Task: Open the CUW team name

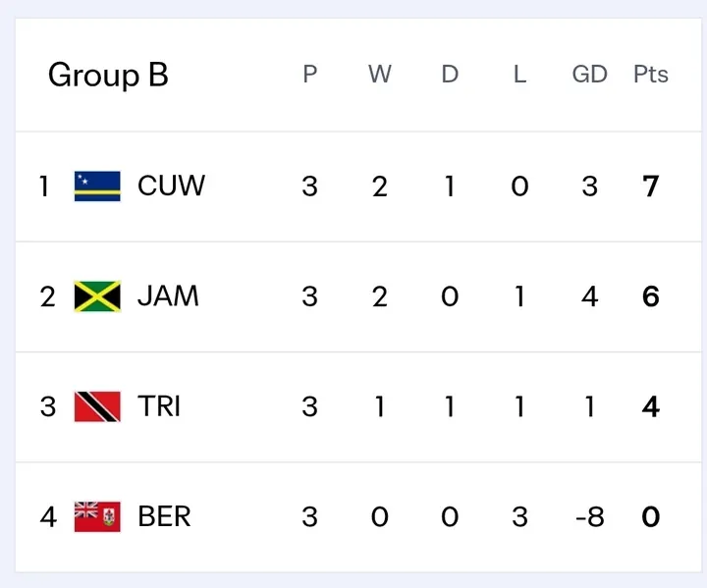Action: click(x=171, y=187)
